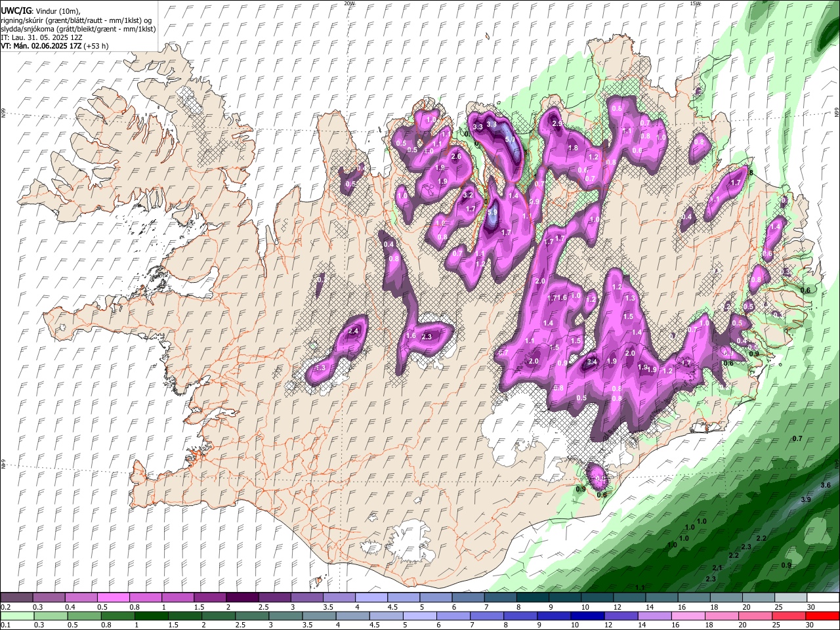This screenshot has height=630, width=840.
Task: Pick the white 30 snow-scale swatch
Action: tap(823, 598)
